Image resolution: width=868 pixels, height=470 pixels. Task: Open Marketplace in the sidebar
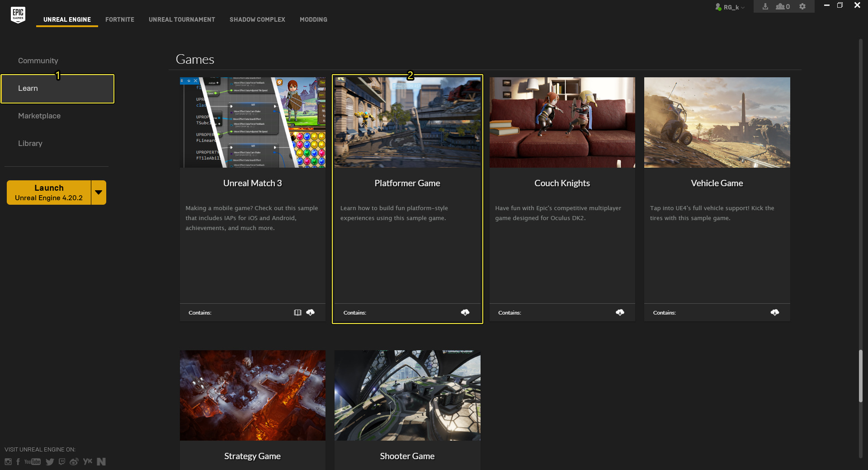click(39, 116)
